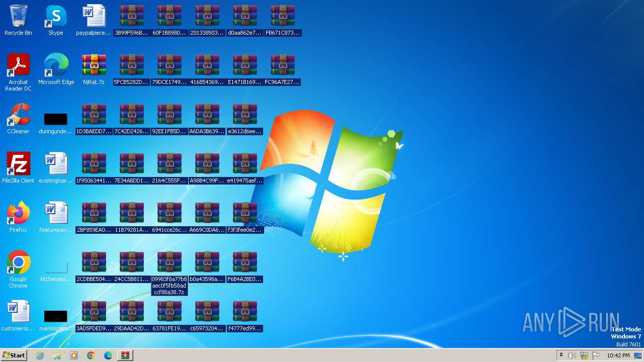Launch Microsoft Edge desktop shortcut
The width and height of the screenshot is (644, 362).
click(x=56, y=70)
